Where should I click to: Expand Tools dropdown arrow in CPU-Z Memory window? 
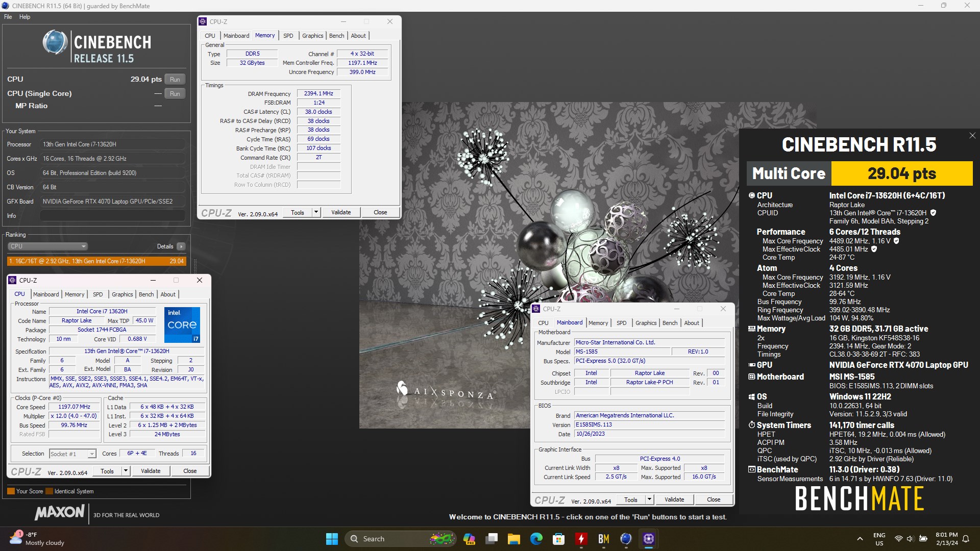point(316,212)
